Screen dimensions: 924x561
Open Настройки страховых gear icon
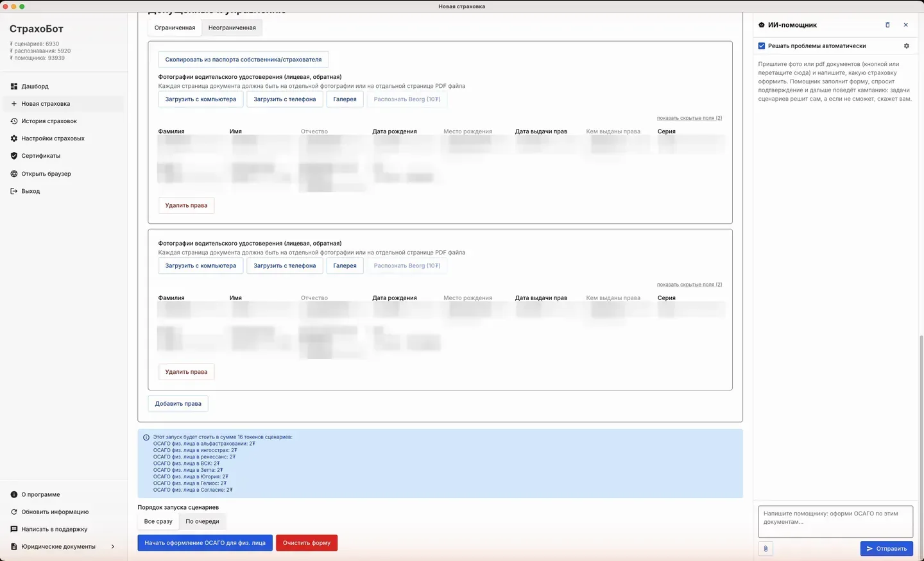[14, 138]
